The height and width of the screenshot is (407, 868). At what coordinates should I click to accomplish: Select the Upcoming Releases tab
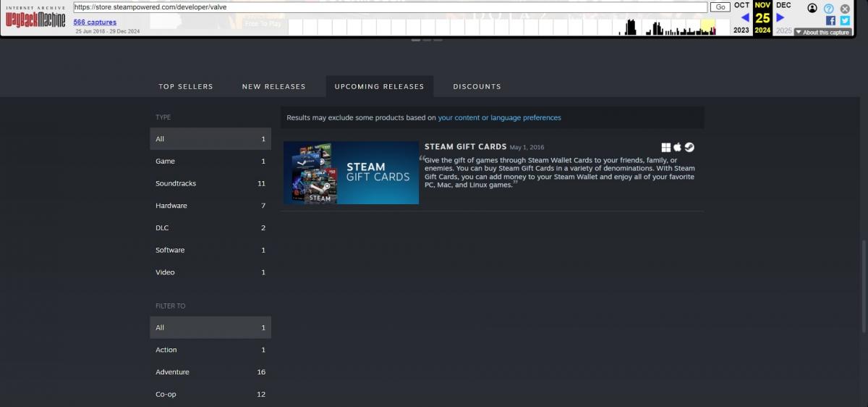click(380, 86)
